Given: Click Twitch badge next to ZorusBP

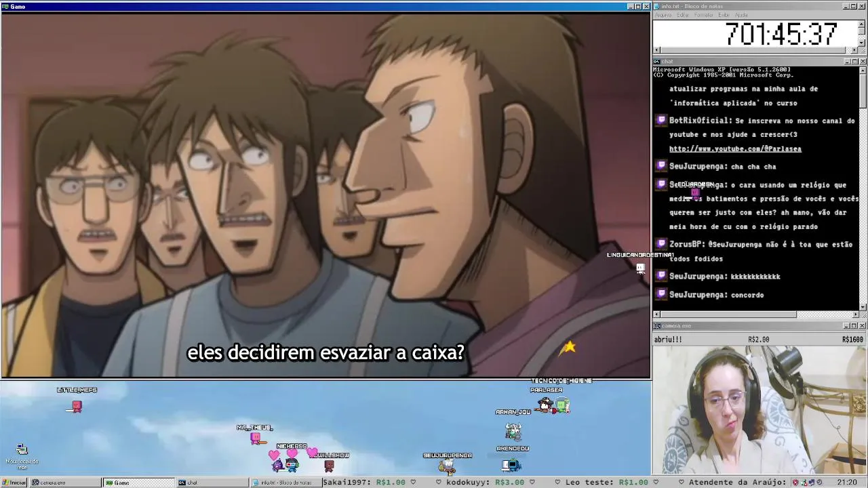Looking at the screenshot, I should [x=661, y=244].
